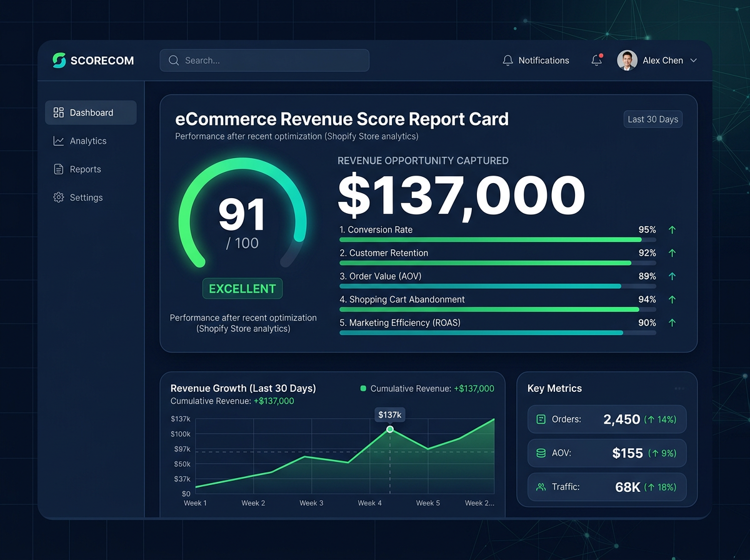750x560 pixels.
Task: Click the 94% Shopping Cart Abandonment value
Action: [x=647, y=299]
